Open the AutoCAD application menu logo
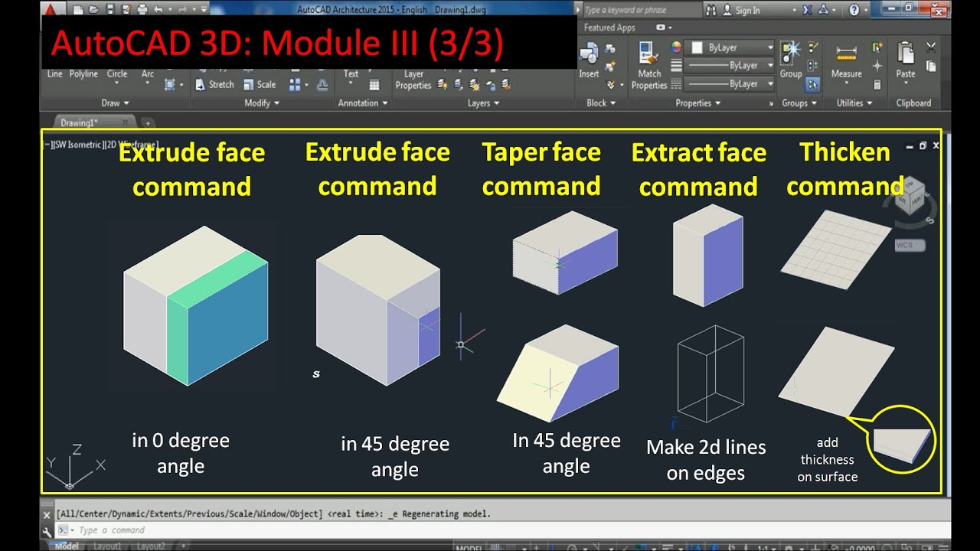The image size is (980, 551). [x=52, y=10]
